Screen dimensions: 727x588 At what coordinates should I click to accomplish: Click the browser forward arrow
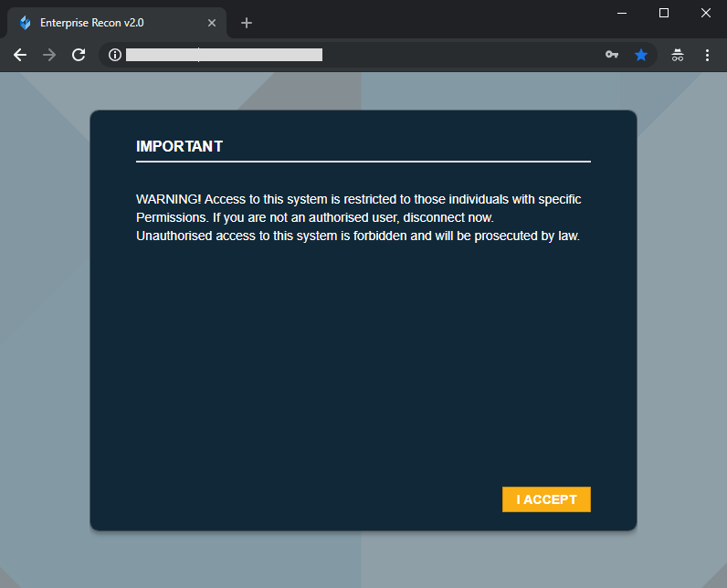tap(49, 55)
